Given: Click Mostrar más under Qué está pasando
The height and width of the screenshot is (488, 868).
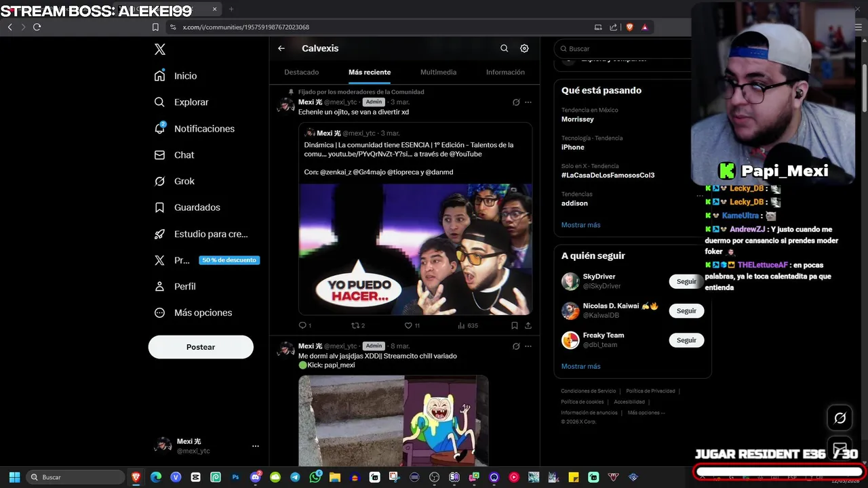Looking at the screenshot, I should click(580, 225).
